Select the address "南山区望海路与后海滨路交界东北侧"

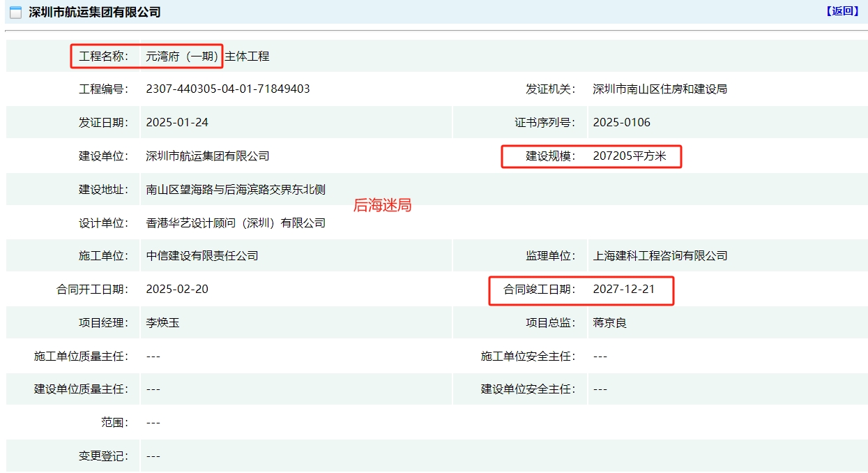(x=236, y=190)
